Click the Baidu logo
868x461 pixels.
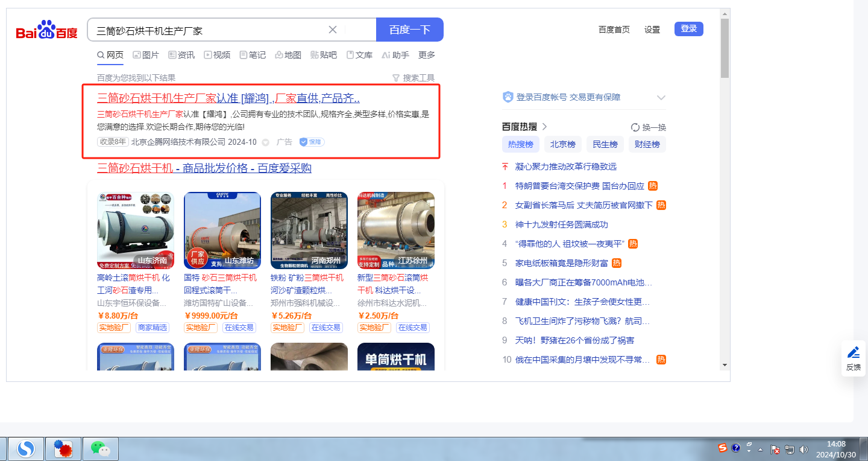[x=46, y=30]
